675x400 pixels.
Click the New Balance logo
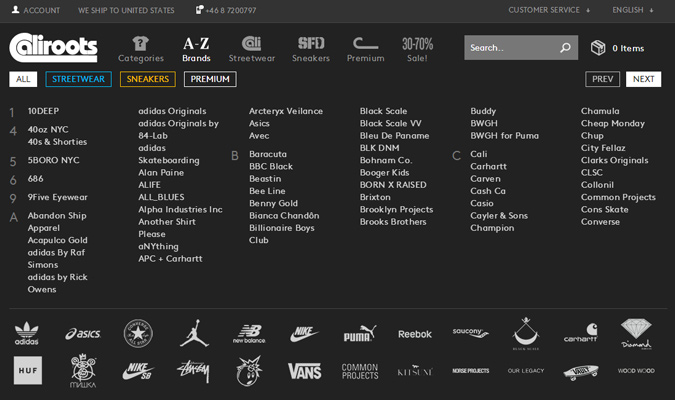point(249,334)
